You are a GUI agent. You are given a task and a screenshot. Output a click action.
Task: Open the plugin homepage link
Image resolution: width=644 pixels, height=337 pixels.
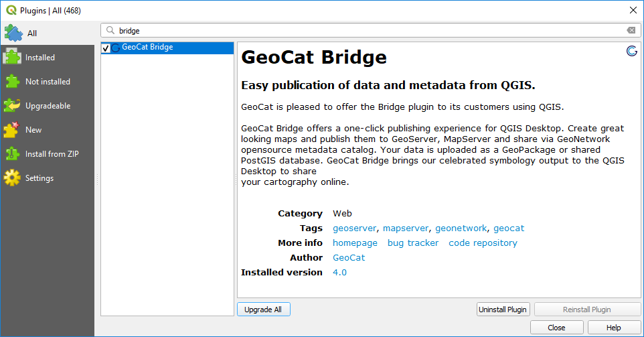355,243
